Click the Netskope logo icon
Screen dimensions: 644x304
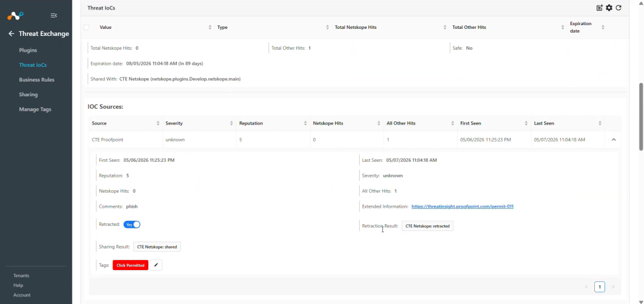[x=16, y=16]
